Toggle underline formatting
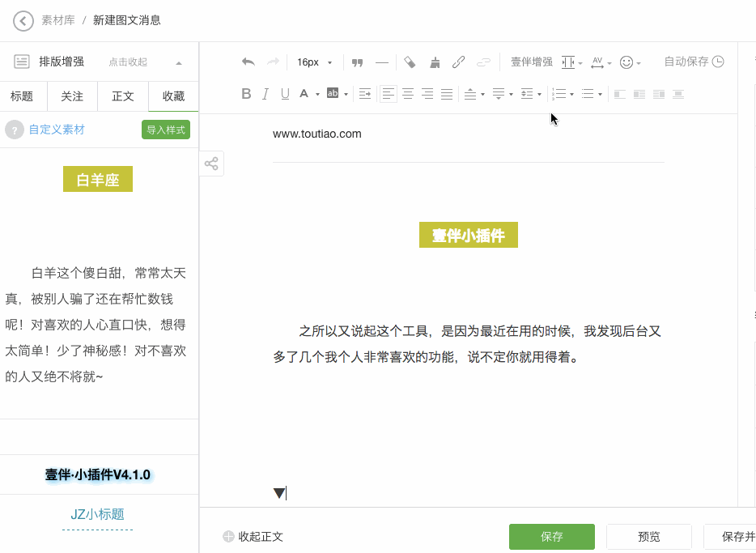Screen dimensions: 756x553 coord(285,94)
